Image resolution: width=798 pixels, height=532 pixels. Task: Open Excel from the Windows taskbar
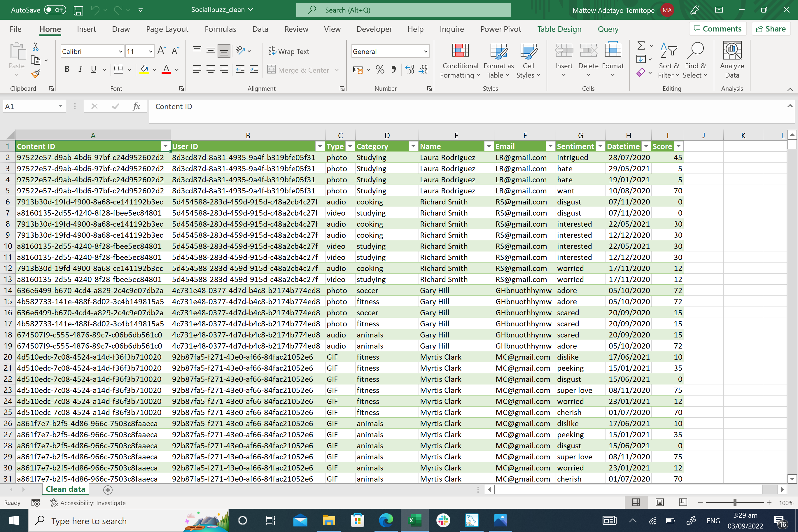pyautogui.click(x=415, y=520)
